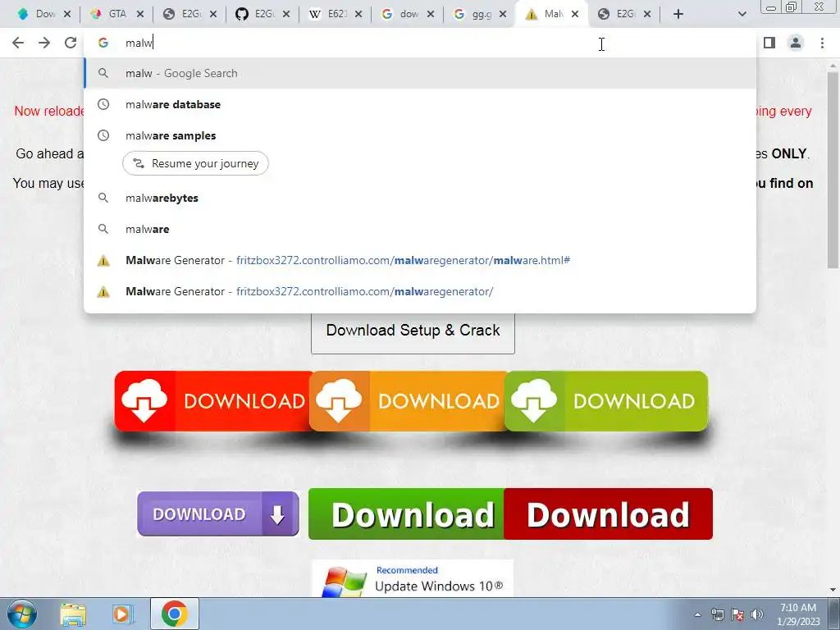Screen dimensions: 840x630
Task: Close the GTA tab
Action: pyautogui.click(x=140, y=15)
